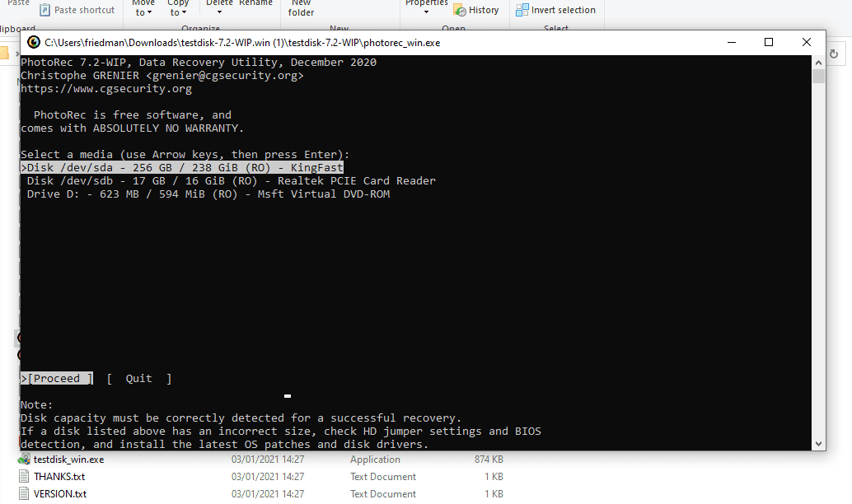Open Delete dropdown arrow in Explorer ribbon

pos(219,12)
